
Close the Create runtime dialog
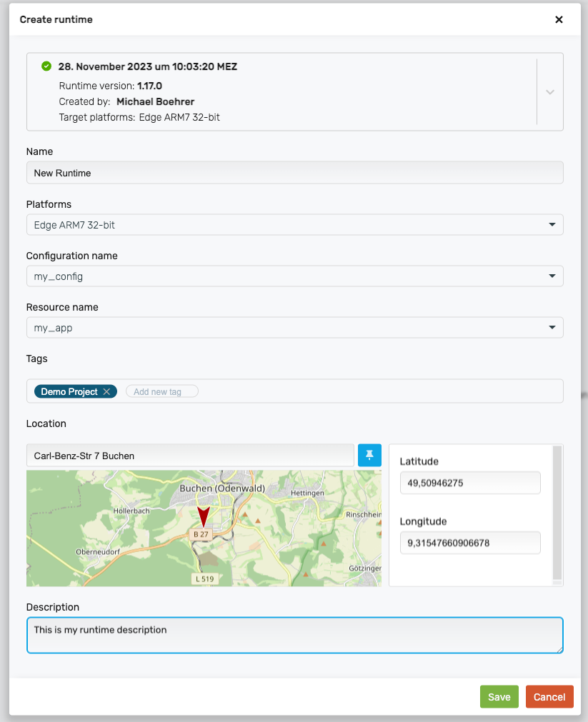(559, 19)
